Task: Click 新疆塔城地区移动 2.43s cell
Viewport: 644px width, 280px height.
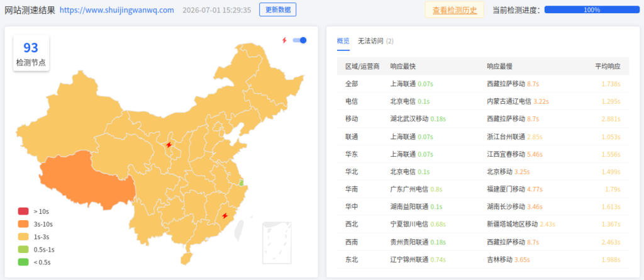Action: pos(521,224)
